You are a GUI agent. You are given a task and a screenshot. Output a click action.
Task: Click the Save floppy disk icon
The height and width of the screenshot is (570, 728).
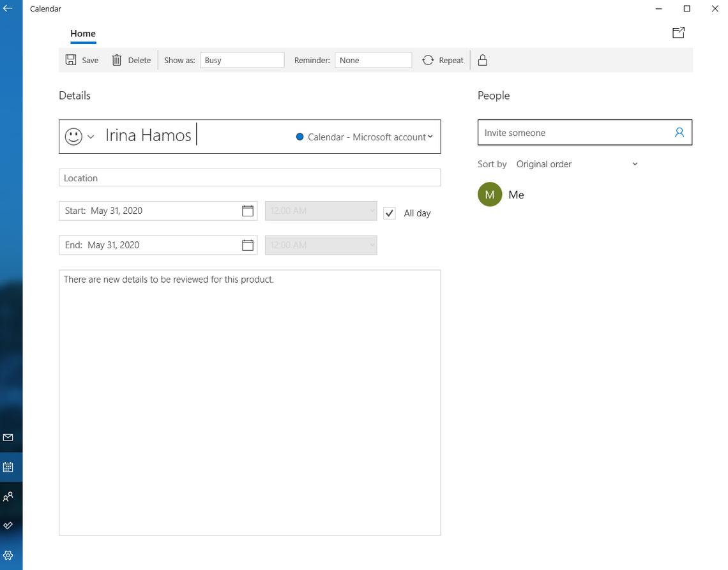pyautogui.click(x=71, y=60)
